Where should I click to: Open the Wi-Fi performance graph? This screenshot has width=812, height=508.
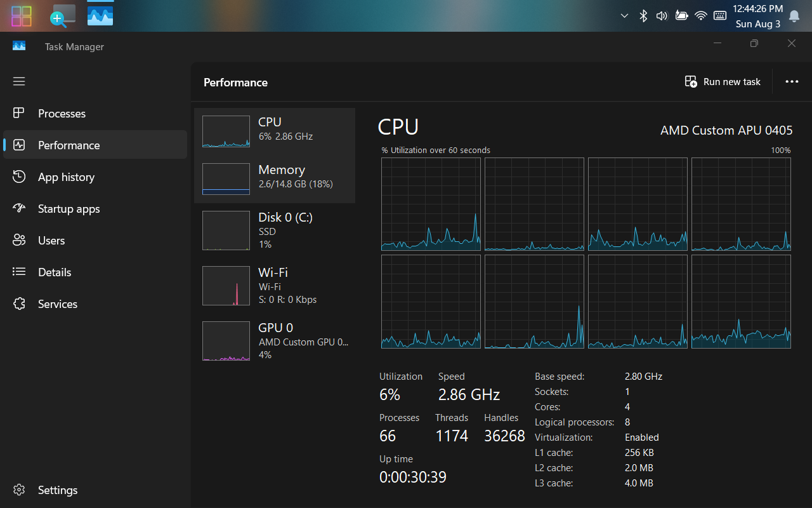tap(274, 286)
